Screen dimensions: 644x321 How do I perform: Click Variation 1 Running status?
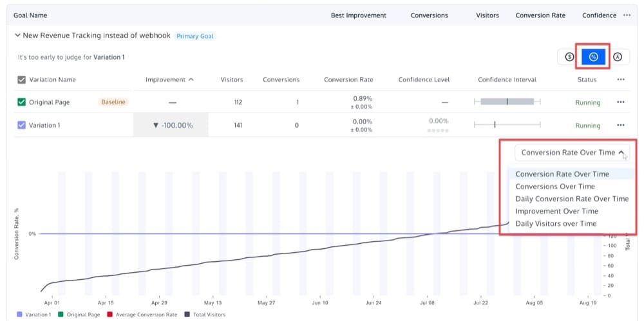[x=588, y=125]
